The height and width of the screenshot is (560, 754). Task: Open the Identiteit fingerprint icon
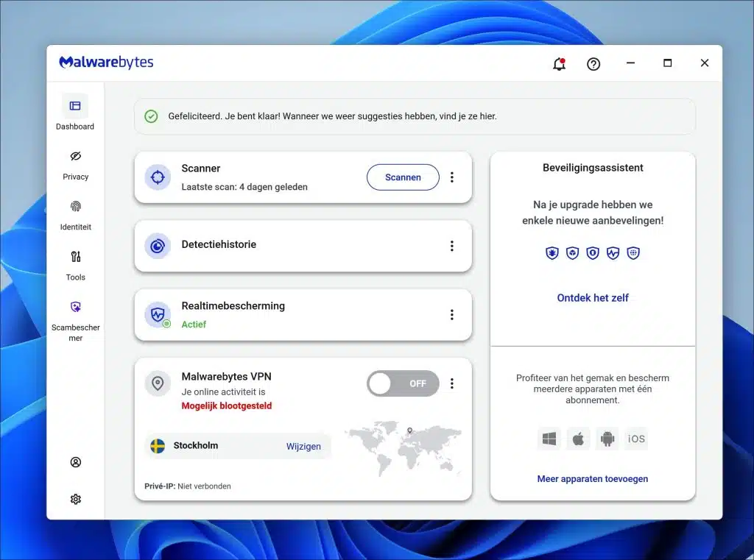pos(76,207)
